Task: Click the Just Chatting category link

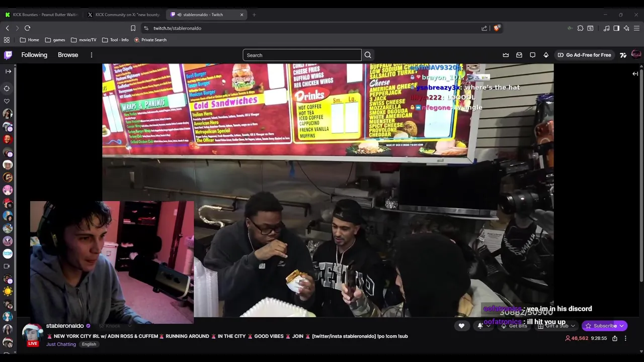Action: [x=61, y=344]
